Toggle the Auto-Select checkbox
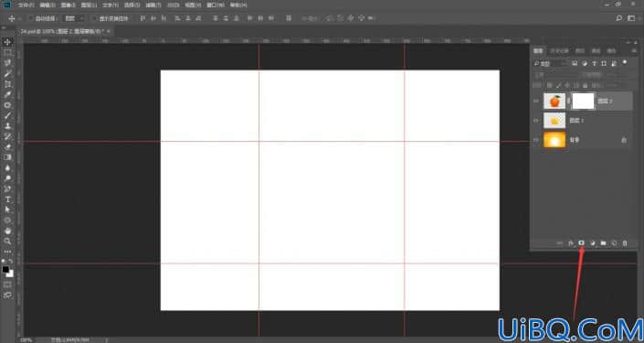 [31, 18]
